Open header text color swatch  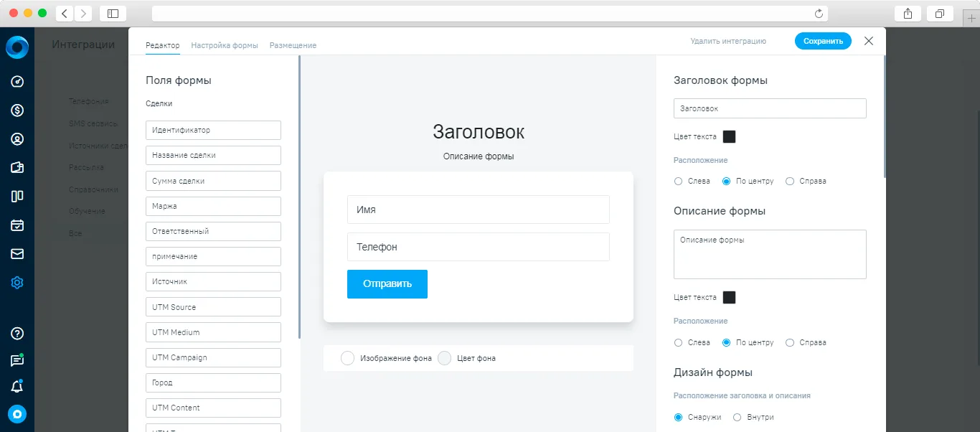(729, 136)
